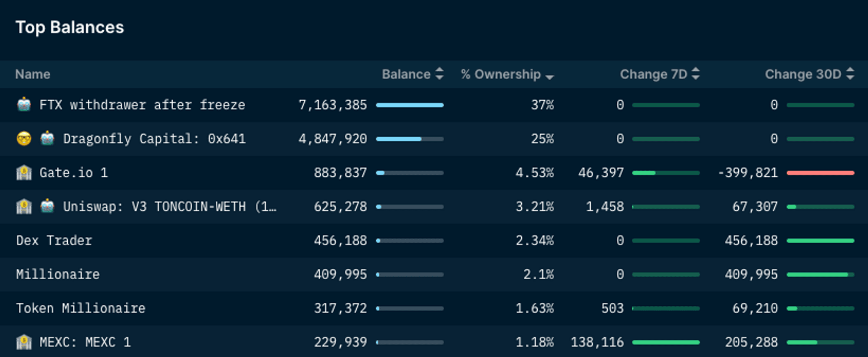Click the bot icon beside FTX withdrawer
Image resolution: width=868 pixels, height=357 pixels.
24,105
